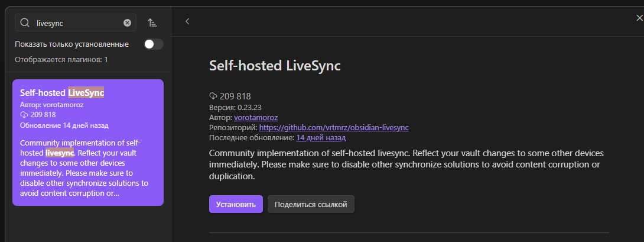Screen dimensions: 644x242
Task: Go back using the left chevron arrow
Action: (x=187, y=21)
